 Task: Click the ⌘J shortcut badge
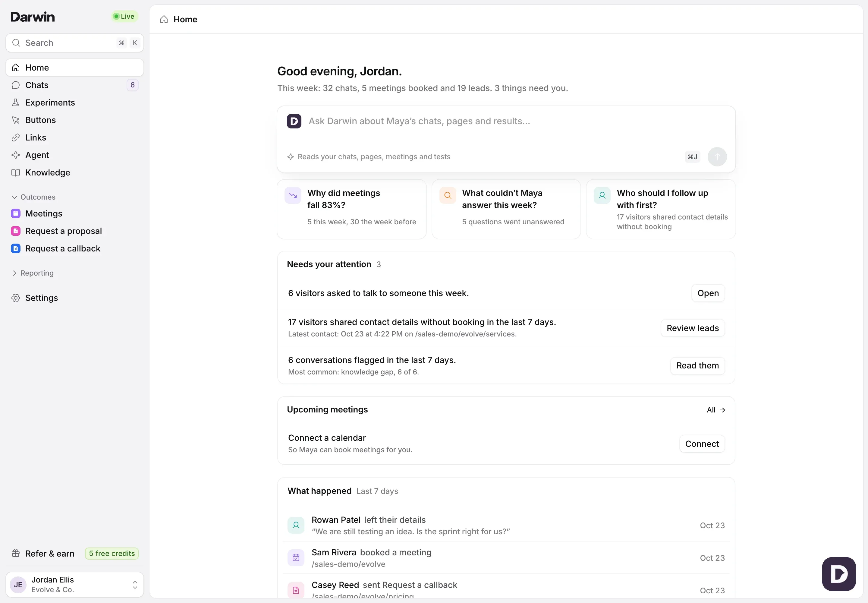tap(692, 157)
